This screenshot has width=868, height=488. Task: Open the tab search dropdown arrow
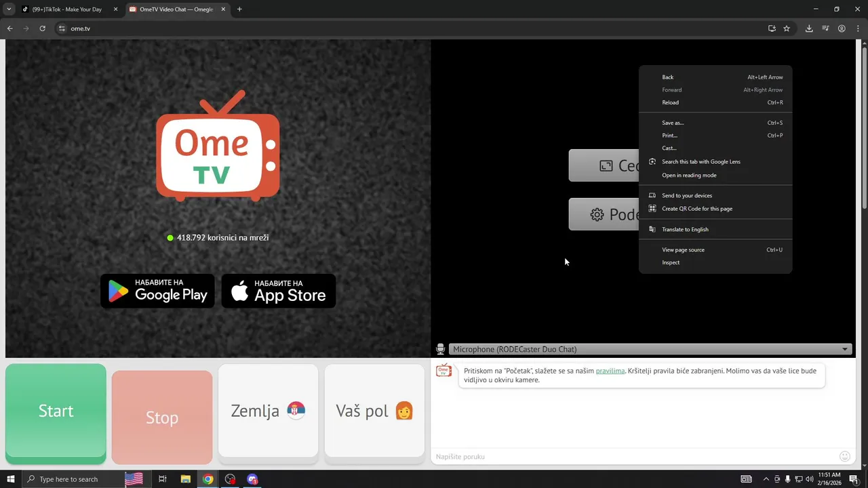(x=9, y=9)
